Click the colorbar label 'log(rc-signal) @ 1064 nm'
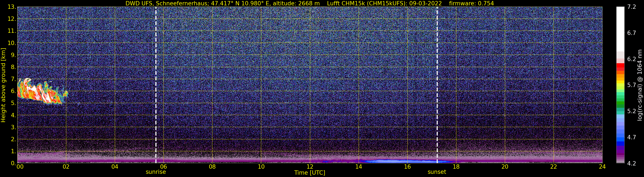Image resolution: width=644 pixels, height=177 pixels. [x=640, y=85]
